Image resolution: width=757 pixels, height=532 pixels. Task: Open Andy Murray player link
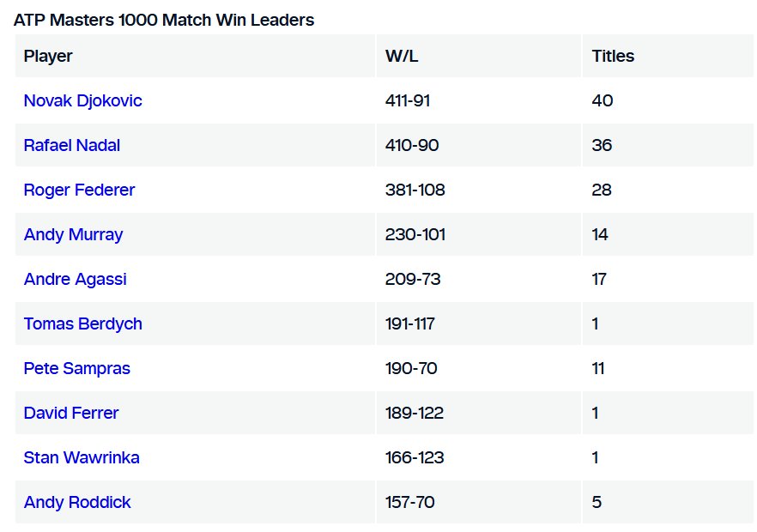74,234
